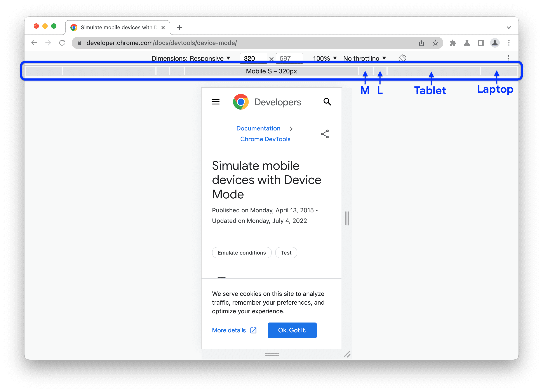Click the Documentation breadcrumb link
This screenshot has width=543, height=392.
coord(258,128)
